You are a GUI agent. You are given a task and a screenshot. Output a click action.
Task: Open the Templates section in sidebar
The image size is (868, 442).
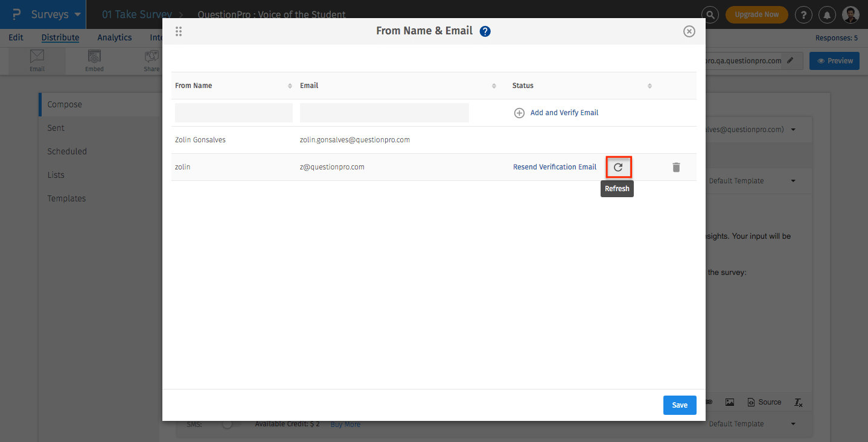tap(66, 198)
